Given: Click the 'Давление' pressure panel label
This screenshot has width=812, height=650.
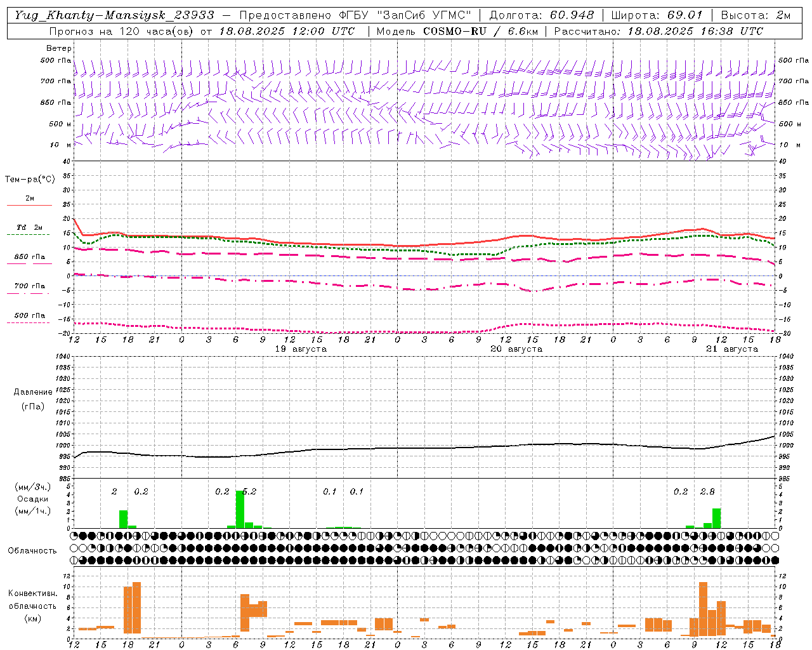Looking at the screenshot, I should click(x=33, y=392).
